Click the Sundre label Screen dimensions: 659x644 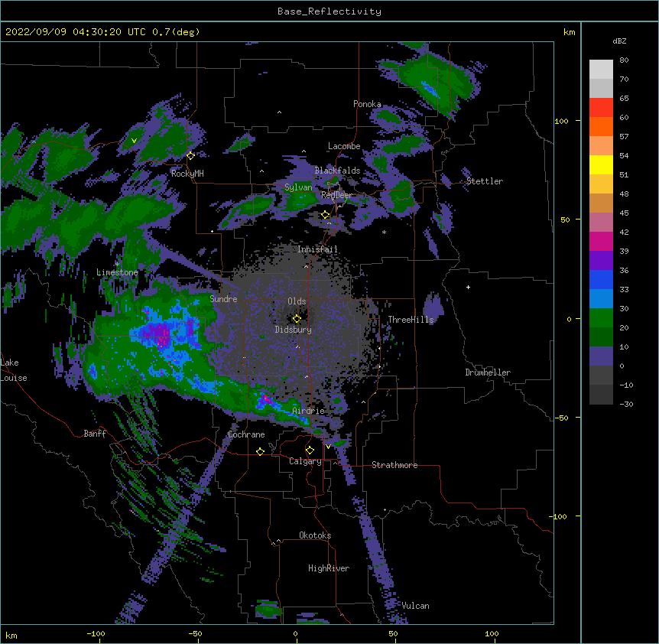[223, 299]
